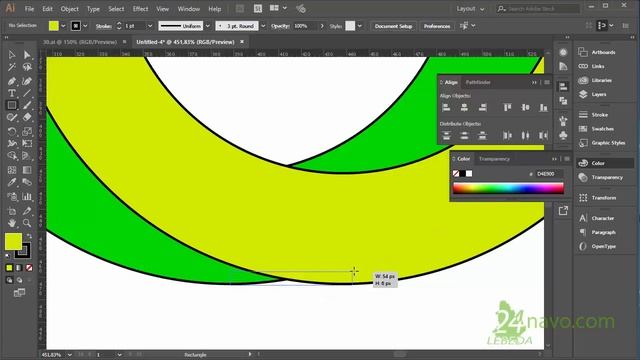Select the Selection tool arrow
Viewport: 640px width, 360px height.
tap(12, 55)
